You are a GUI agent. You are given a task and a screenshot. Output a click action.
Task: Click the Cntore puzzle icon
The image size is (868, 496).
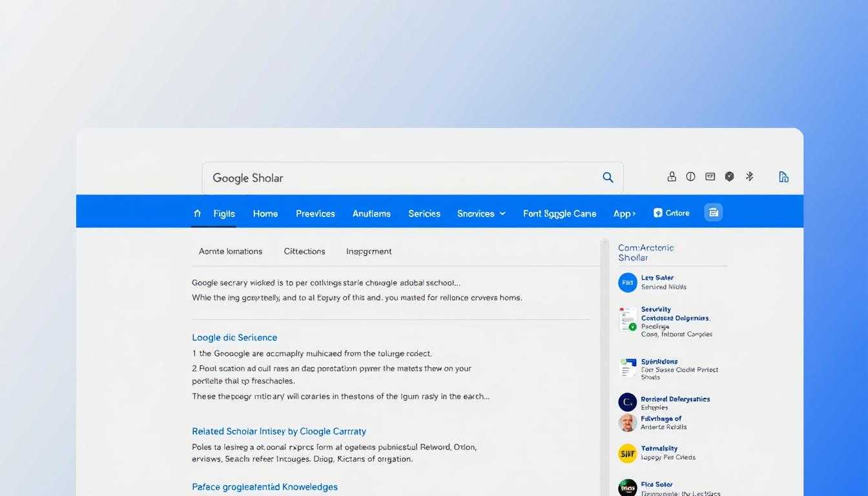tap(658, 212)
